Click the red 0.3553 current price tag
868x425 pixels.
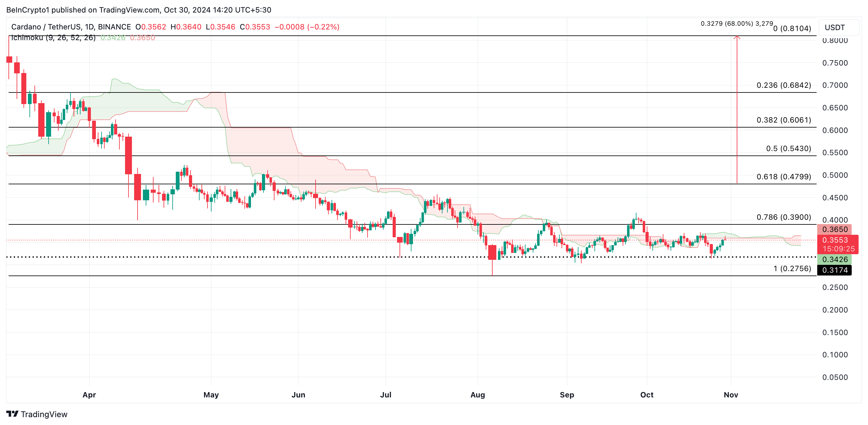point(835,240)
